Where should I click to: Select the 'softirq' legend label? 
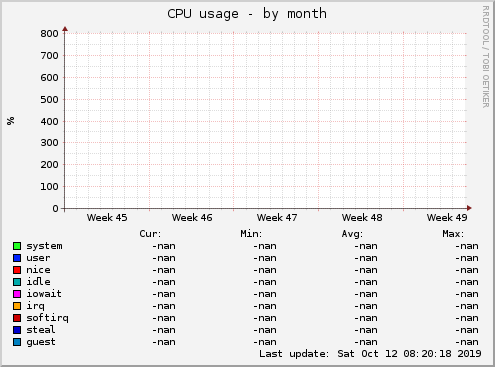point(47,318)
